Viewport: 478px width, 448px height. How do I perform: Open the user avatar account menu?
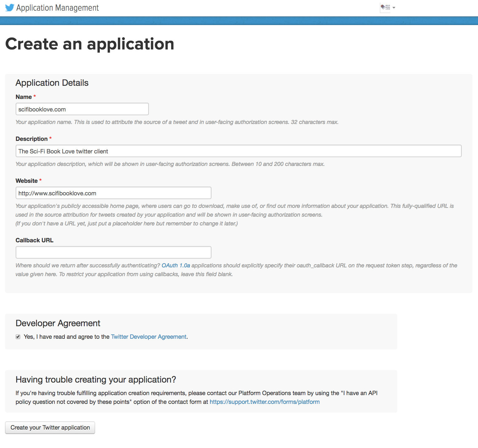388,8
